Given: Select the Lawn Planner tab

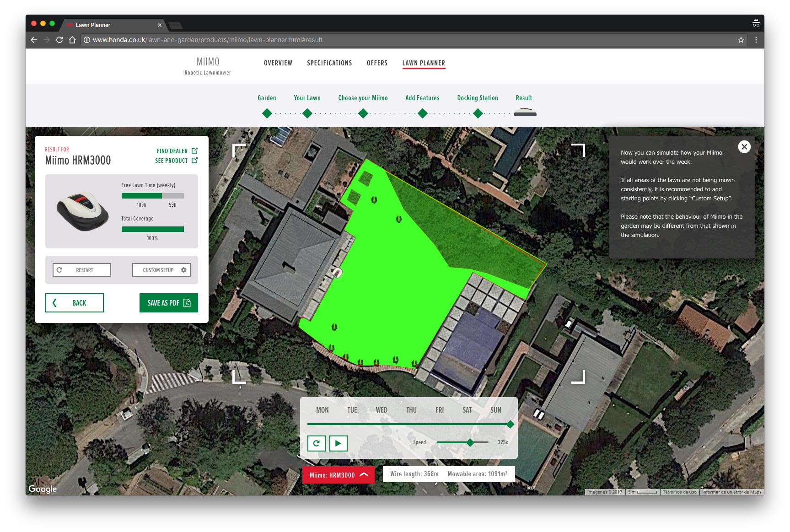Looking at the screenshot, I should tap(424, 63).
